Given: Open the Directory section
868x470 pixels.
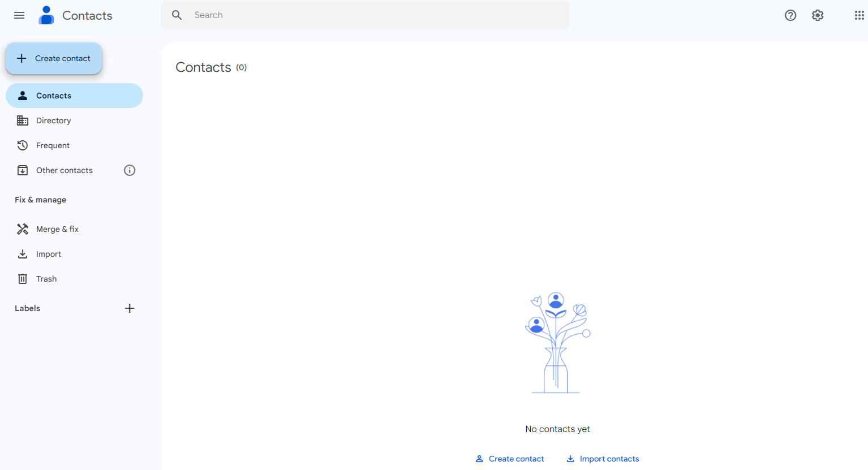Looking at the screenshot, I should 74,120.
